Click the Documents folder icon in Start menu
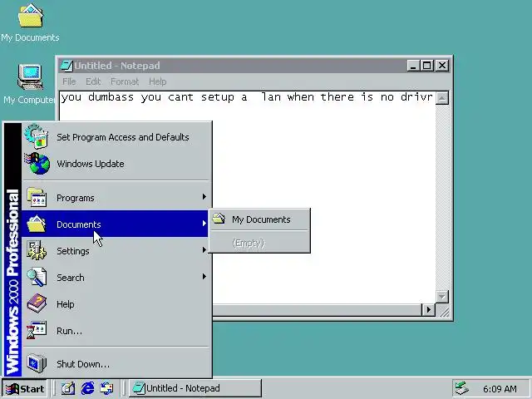Image resolution: width=532 pixels, height=399 pixels. coord(37,224)
